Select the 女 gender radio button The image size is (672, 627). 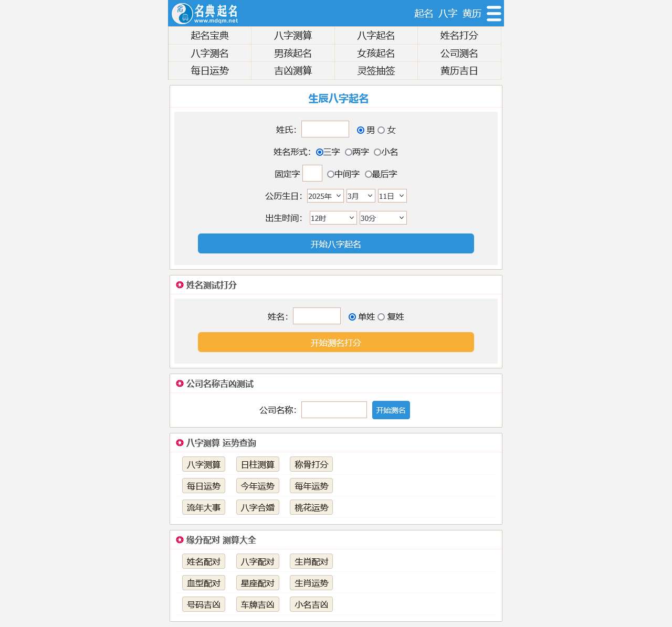pyautogui.click(x=381, y=130)
